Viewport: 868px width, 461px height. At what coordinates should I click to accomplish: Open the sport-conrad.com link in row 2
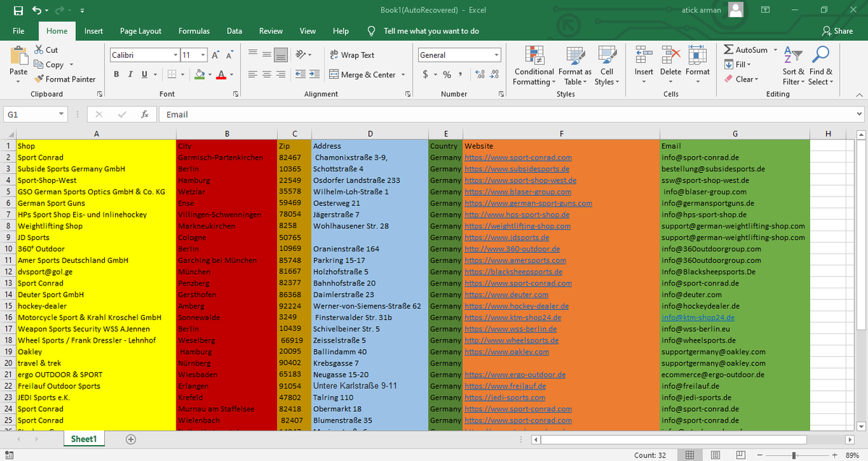click(518, 158)
